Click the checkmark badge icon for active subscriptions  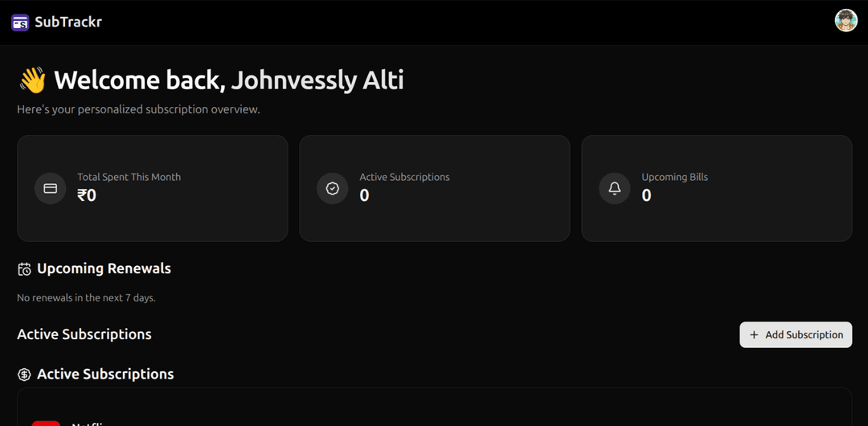pos(332,188)
